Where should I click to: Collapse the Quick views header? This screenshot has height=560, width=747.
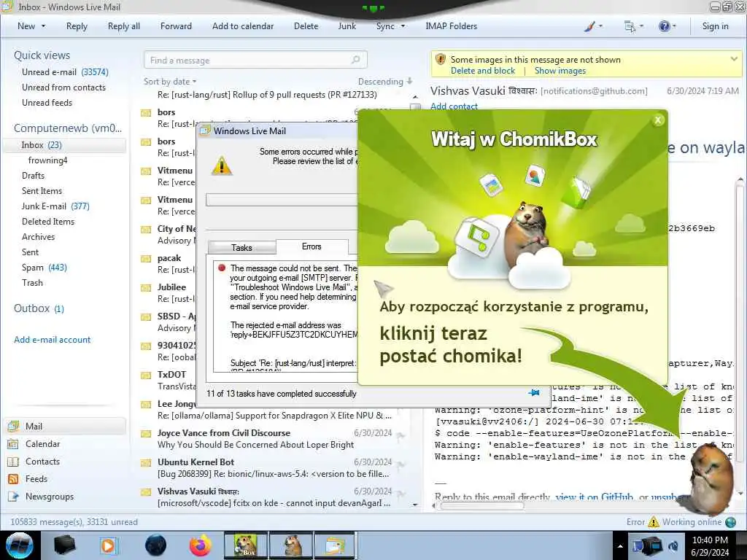pyautogui.click(x=42, y=55)
